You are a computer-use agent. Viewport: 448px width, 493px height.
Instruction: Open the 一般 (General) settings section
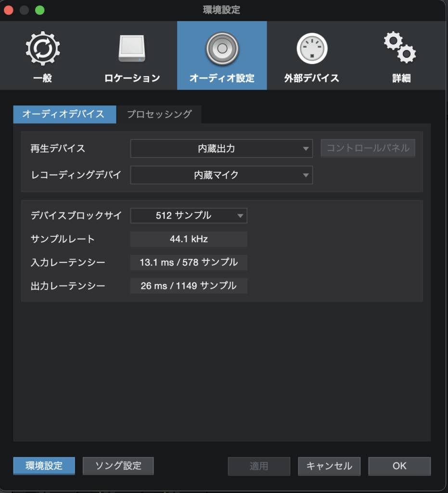coord(43,56)
